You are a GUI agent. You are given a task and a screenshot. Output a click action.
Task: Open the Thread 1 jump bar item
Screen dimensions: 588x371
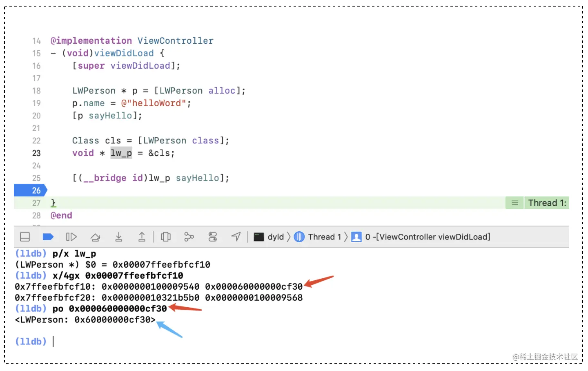(325, 237)
